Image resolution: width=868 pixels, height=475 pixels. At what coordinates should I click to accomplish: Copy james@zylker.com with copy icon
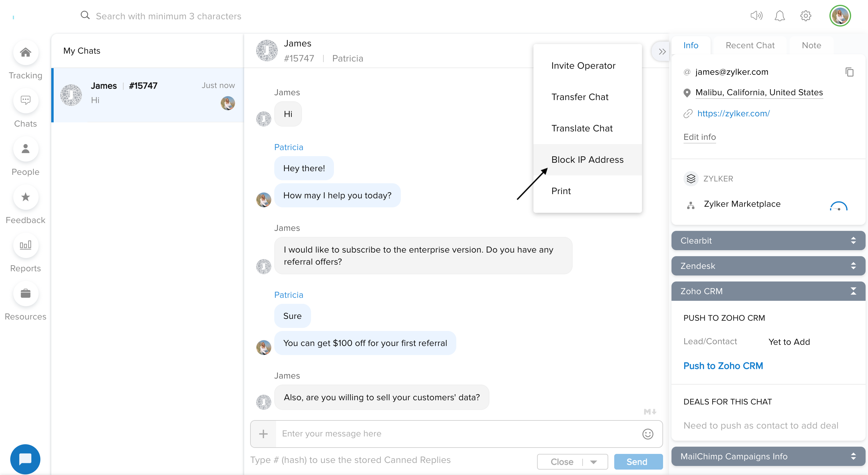click(849, 72)
